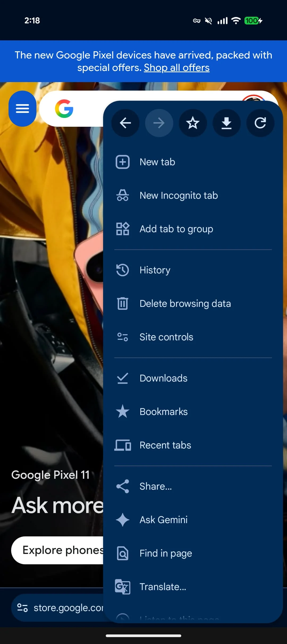Image resolution: width=287 pixels, height=644 pixels.
Task: Open a New tab
Action: pos(193,162)
